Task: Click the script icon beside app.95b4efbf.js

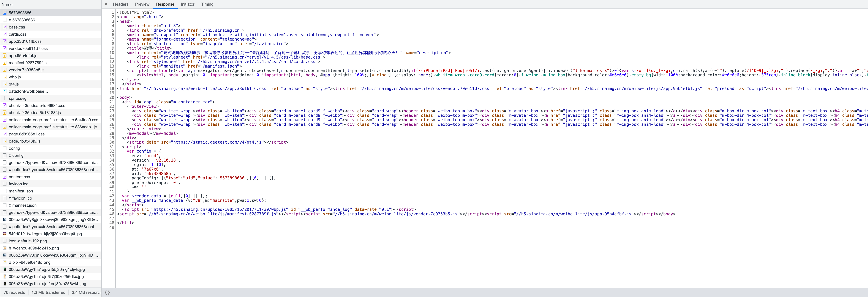Action: [5, 56]
